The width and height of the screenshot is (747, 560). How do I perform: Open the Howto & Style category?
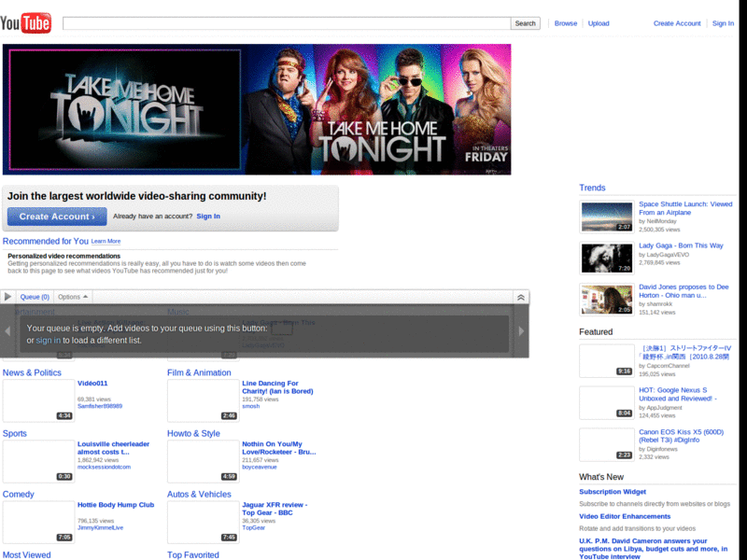coord(193,434)
